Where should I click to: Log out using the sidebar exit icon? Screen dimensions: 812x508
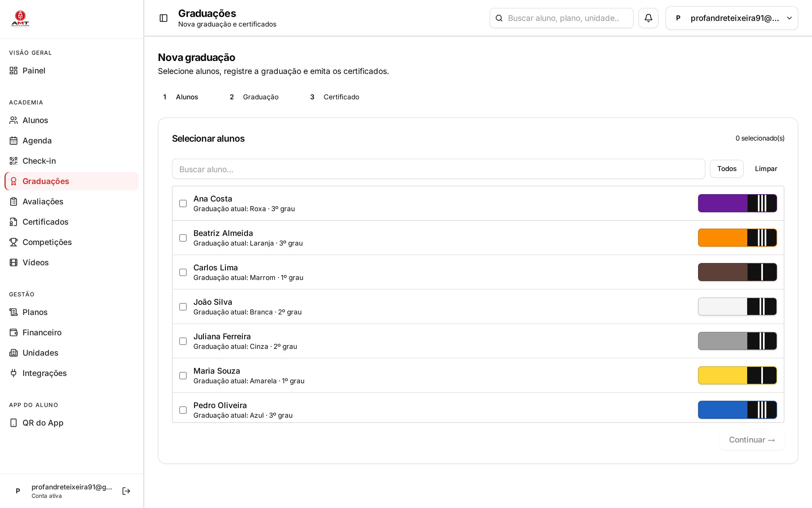(126, 491)
